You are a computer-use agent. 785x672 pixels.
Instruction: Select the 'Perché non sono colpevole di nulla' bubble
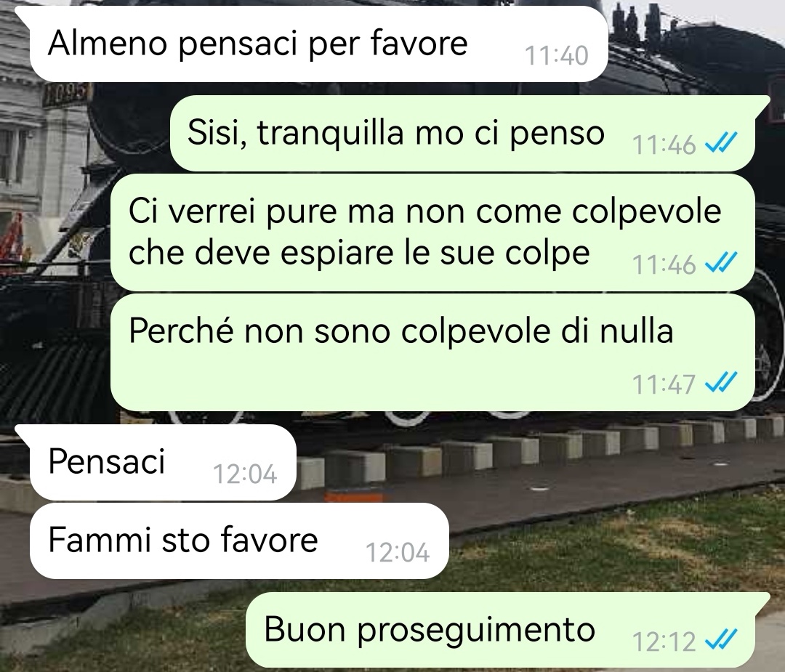432,352
